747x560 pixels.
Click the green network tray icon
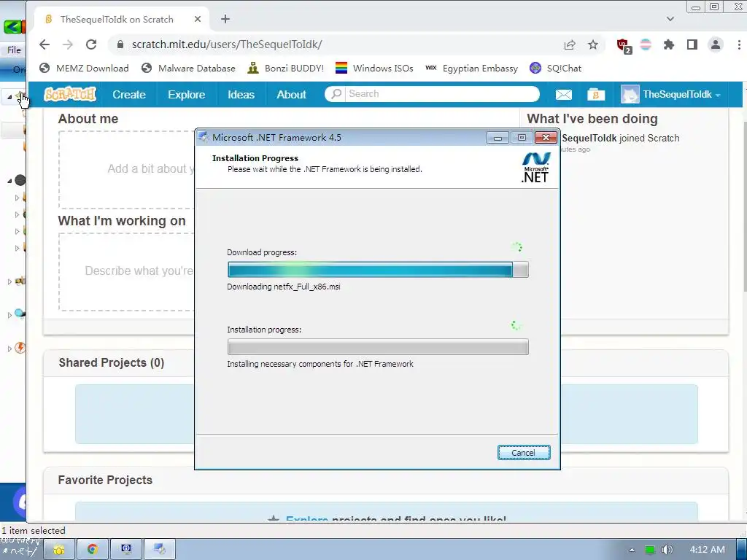(650, 550)
